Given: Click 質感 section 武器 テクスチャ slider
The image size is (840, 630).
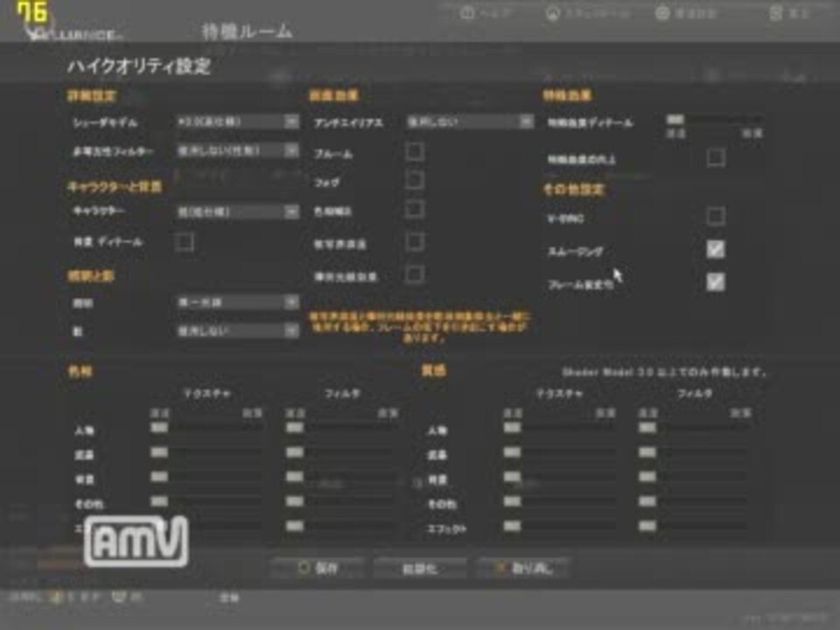Looking at the screenshot, I should 559,452.
